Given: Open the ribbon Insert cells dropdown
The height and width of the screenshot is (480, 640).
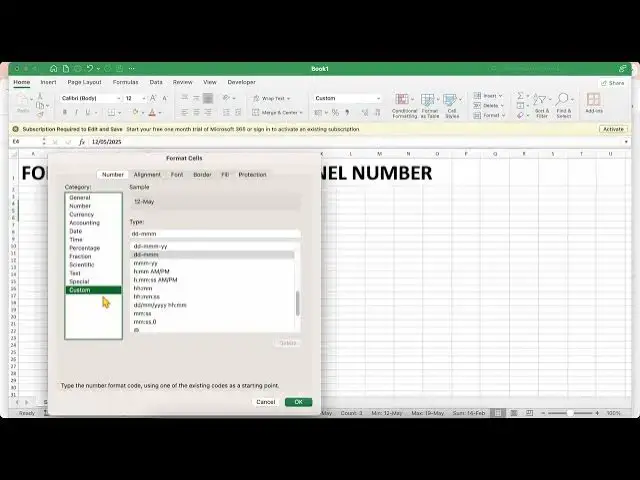Looking at the screenshot, I should click(x=488, y=96).
